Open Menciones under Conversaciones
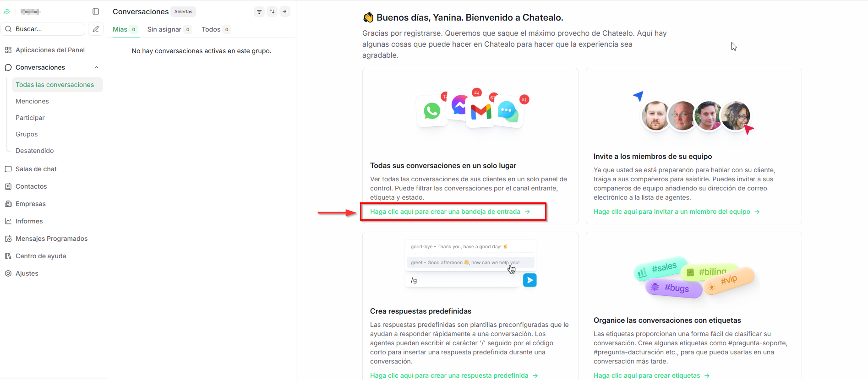This screenshot has width=868, height=380. [x=32, y=101]
